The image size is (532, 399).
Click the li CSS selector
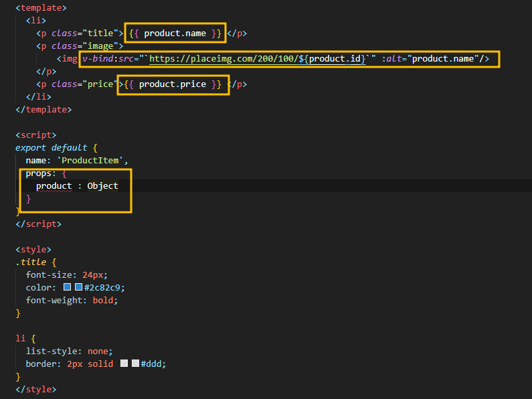20,338
